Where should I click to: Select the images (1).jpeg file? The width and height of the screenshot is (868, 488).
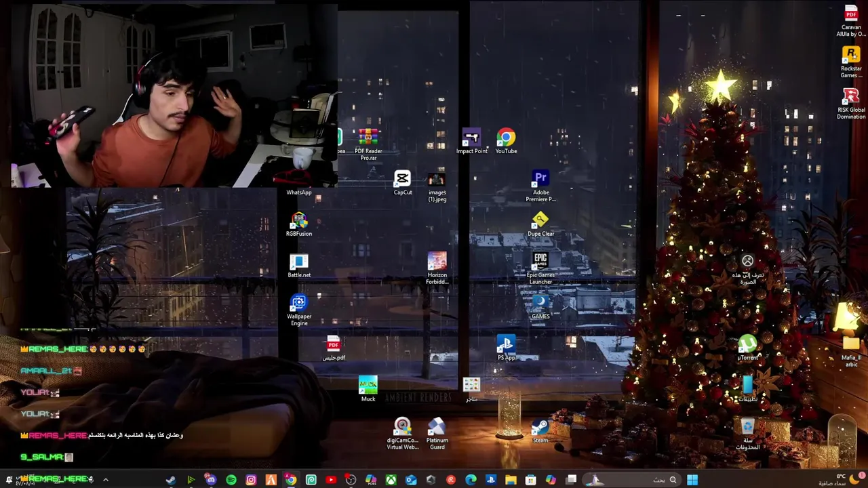[437, 186]
